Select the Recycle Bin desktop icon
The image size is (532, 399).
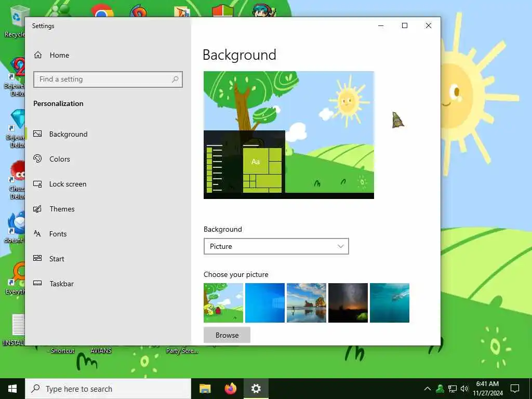(x=15, y=21)
